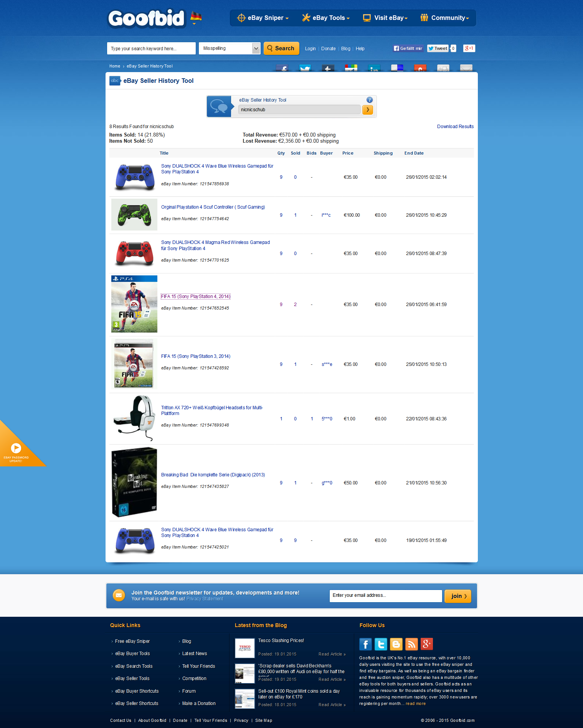
Task: Click the newsletter join button
Action: click(x=458, y=596)
